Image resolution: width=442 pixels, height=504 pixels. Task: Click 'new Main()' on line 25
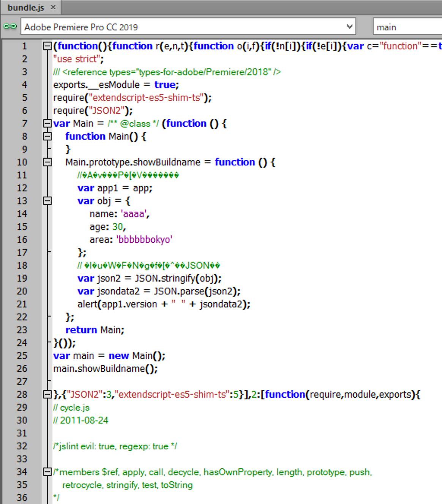[136, 356]
